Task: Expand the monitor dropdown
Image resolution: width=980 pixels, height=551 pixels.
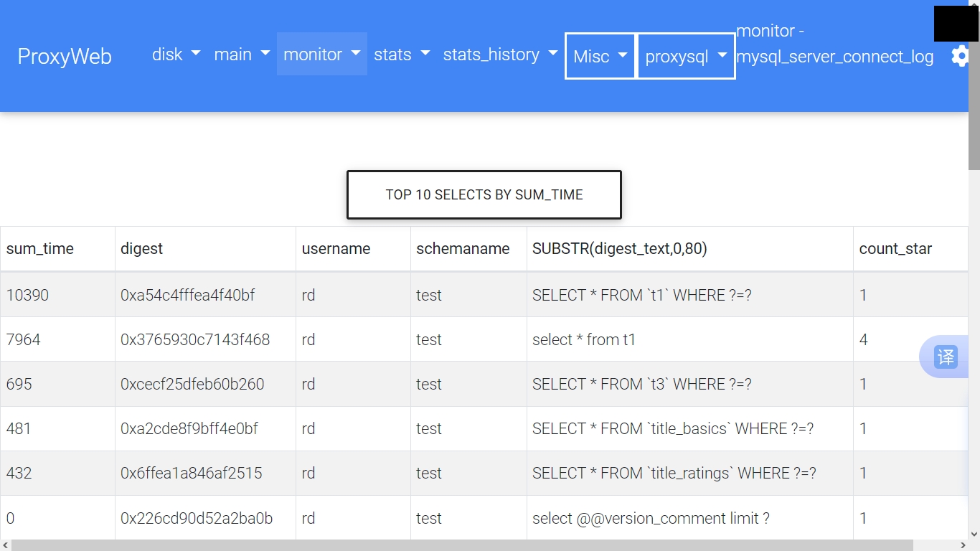Action: pyautogui.click(x=321, y=54)
